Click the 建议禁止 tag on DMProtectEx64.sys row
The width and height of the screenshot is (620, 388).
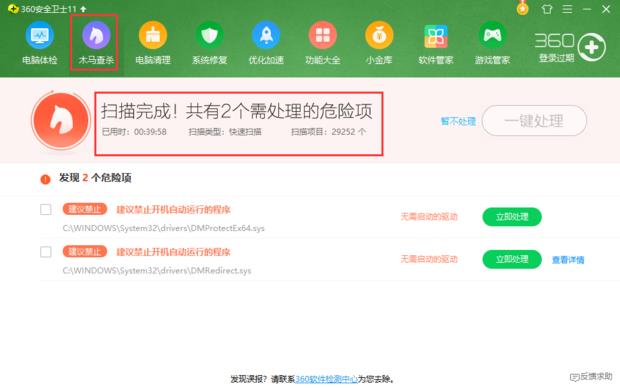[85, 209]
